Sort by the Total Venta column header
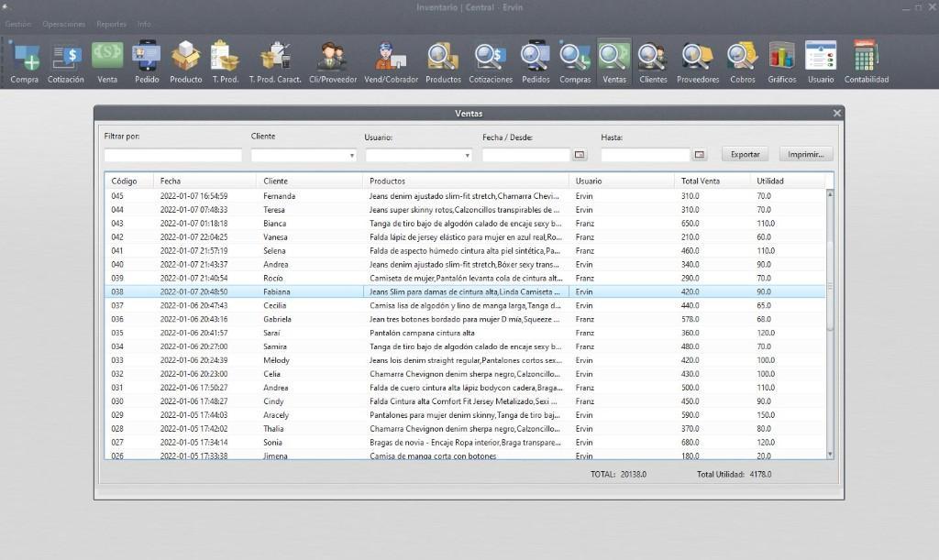The width and height of the screenshot is (939, 560). [x=712, y=181]
